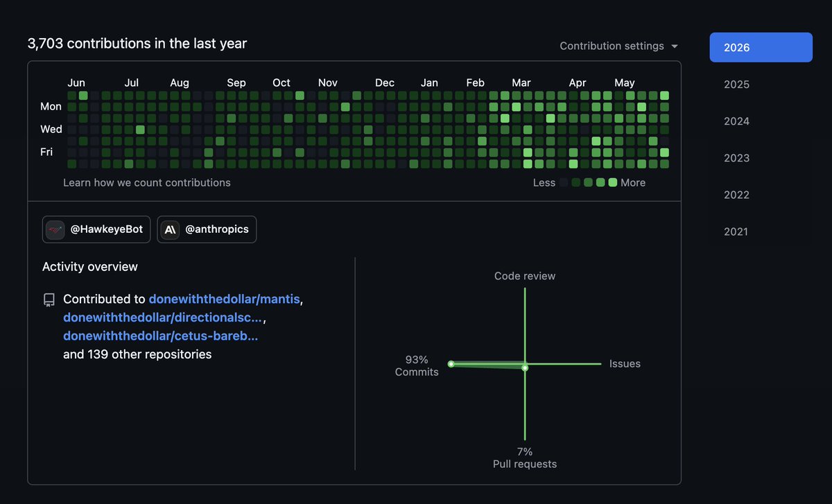The image size is (832, 504).
Task: Select the 2025 year filter
Action: (x=761, y=85)
